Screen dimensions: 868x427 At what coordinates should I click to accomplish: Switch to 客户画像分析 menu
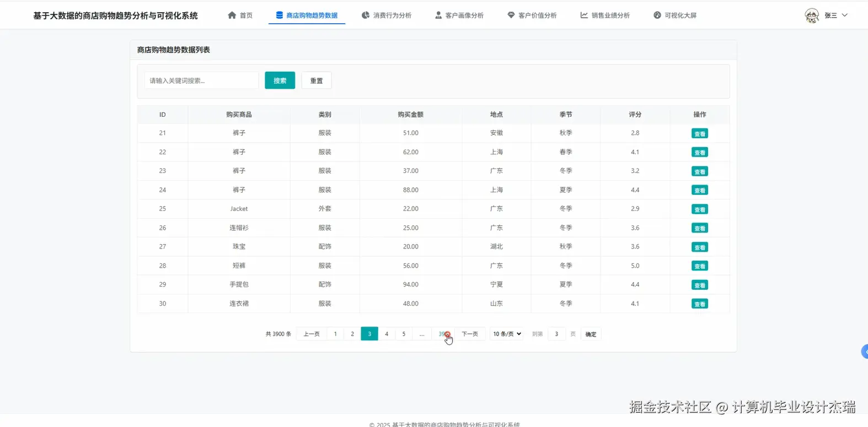pos(459,15)
